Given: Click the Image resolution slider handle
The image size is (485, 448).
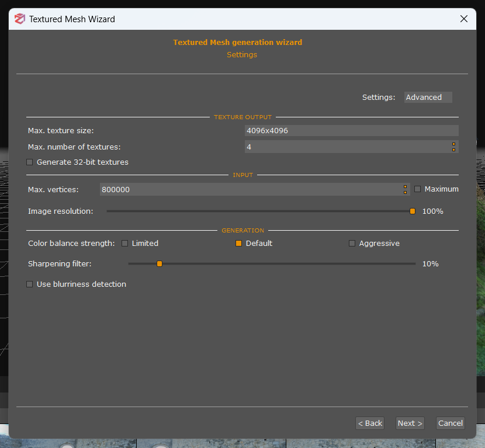Looking at the screenshot, I should coord(413,211).
